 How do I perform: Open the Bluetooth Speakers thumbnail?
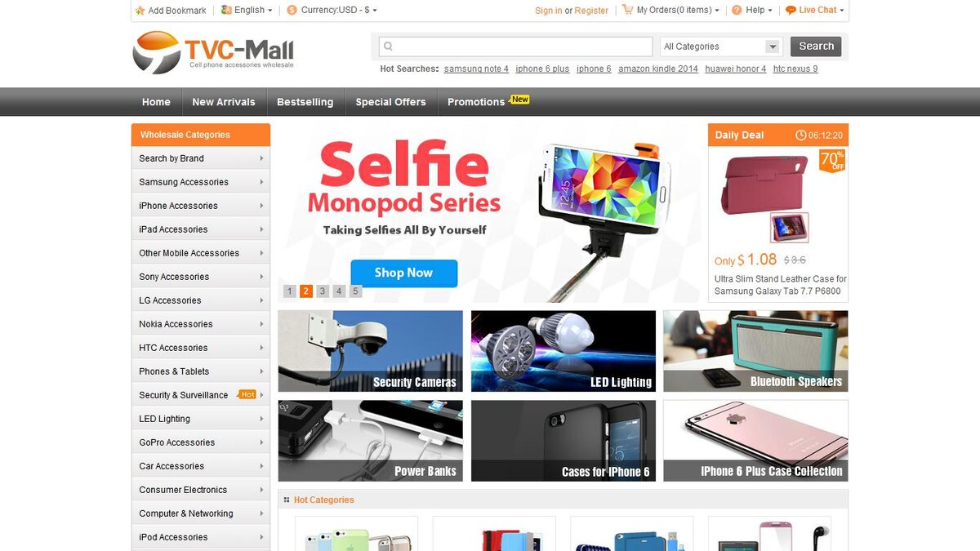(755, 351)
